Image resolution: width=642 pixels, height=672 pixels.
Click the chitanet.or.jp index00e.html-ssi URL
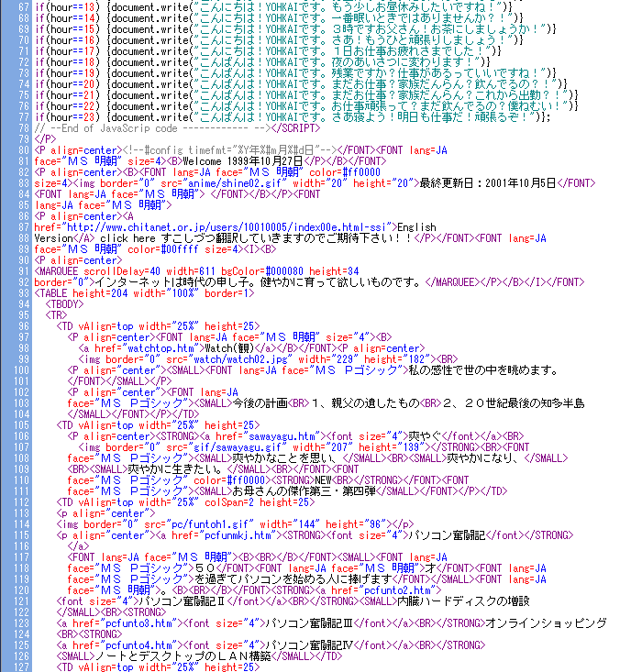coord(226,227)
